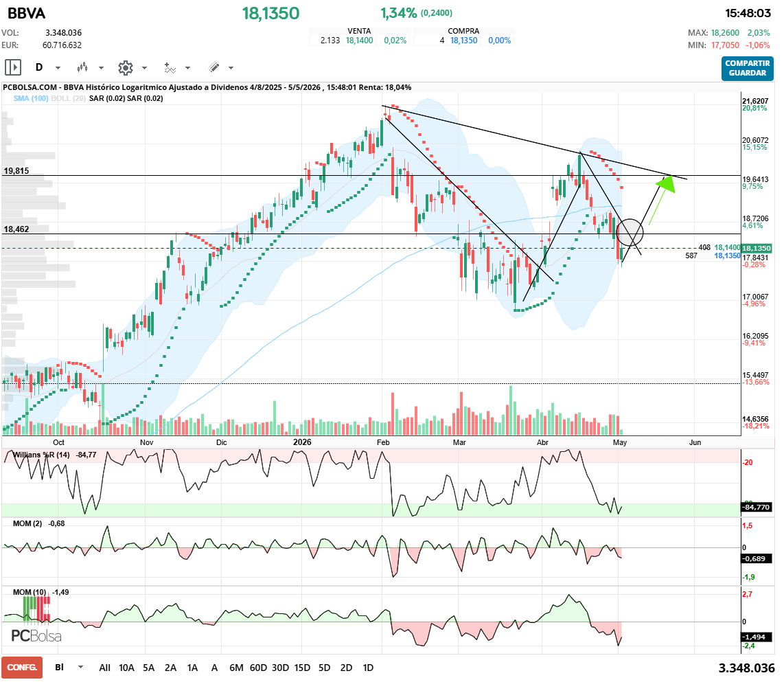Expand the indicators dropdown arrow
The height and width of the screenshot is (682, 784).
coord(188,67)
